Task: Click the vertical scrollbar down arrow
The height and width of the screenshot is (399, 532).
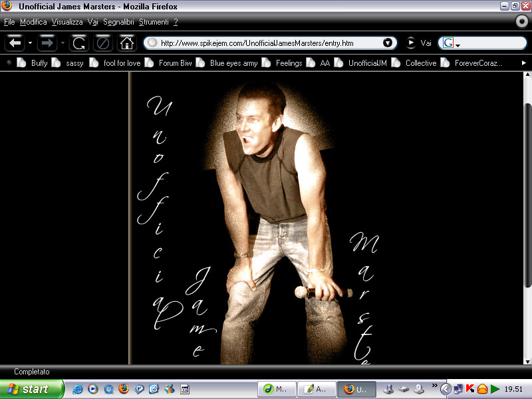Action: 527,361
